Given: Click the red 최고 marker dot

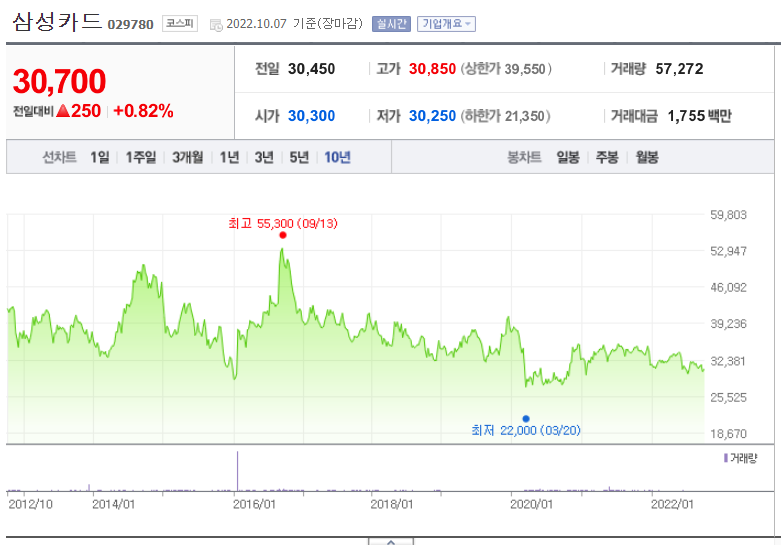Looking at the screenshot, I should coord(283,235).
